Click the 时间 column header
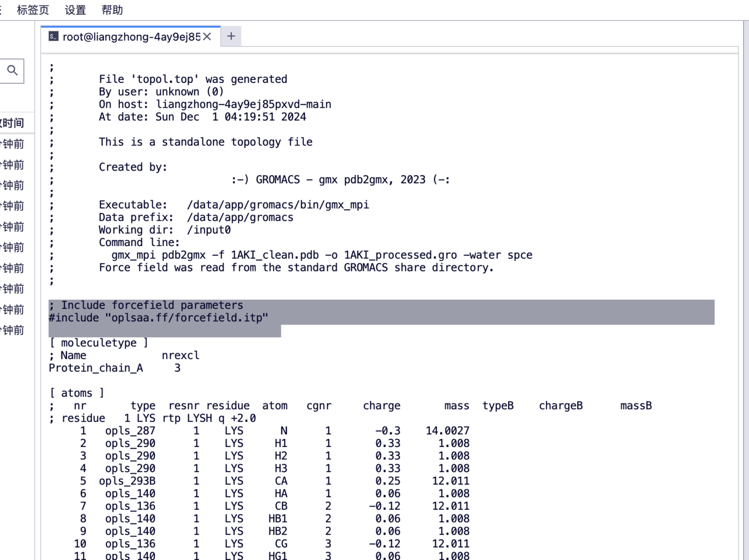749x560 pixels. [13, 123]
